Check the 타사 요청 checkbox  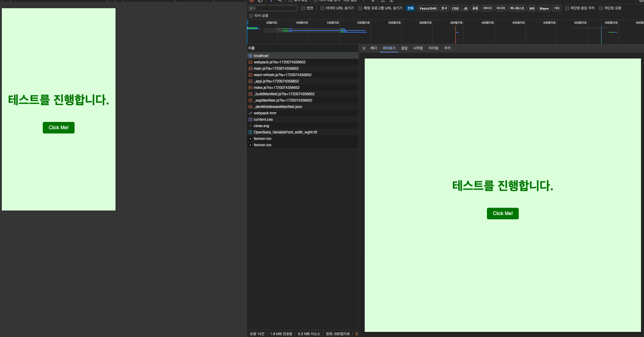click(x=251, y=16)
